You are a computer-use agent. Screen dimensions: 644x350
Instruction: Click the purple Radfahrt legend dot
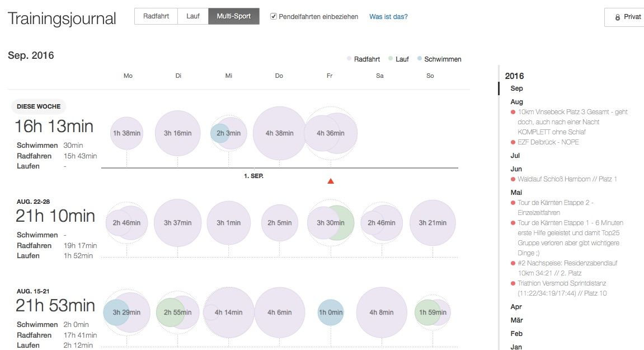349,59
